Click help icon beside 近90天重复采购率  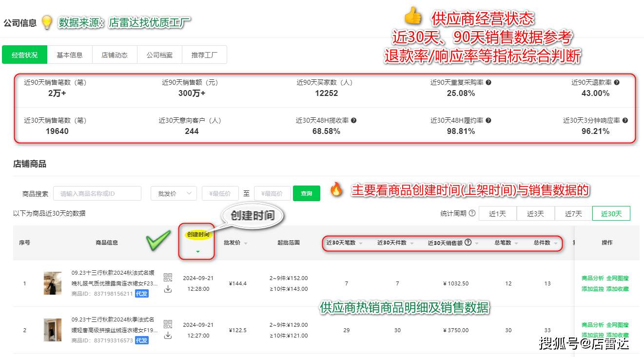pyautogui.click(x=488, y=83)
